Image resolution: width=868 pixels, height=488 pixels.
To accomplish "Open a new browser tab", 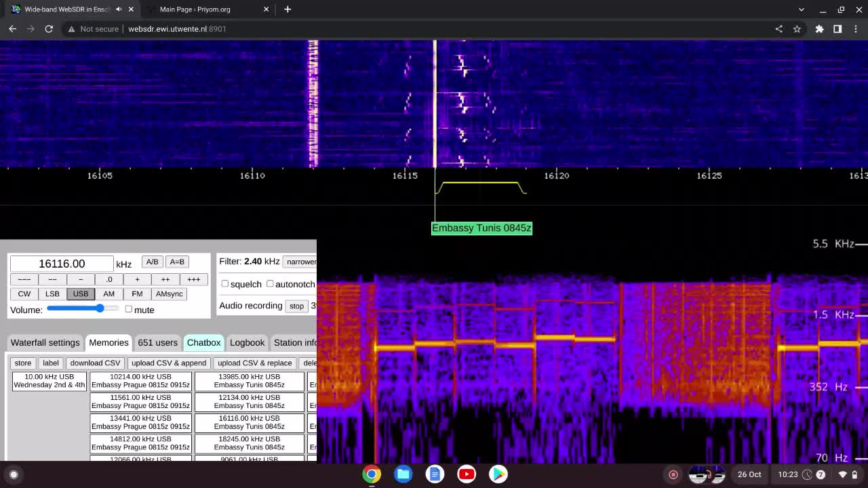I will coord(288,9).
